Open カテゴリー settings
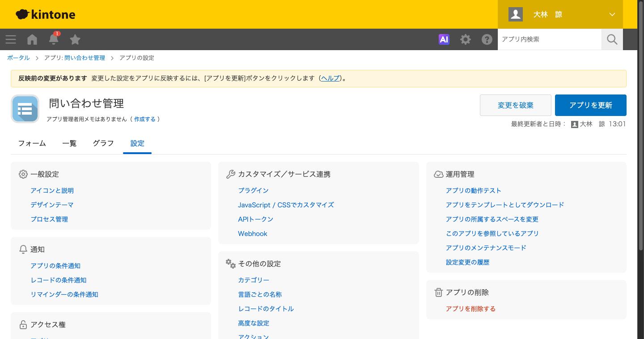Image resolution: width=644 pixels, height=339 pixels. [254, 280]
